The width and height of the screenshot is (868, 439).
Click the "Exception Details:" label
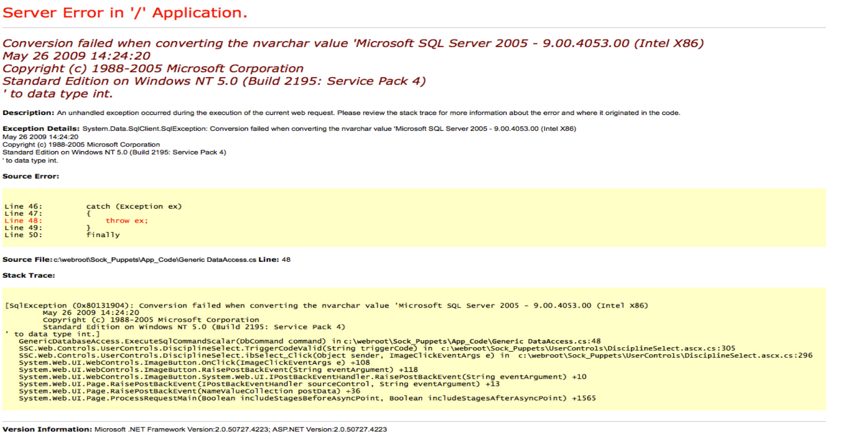point(41,128)
